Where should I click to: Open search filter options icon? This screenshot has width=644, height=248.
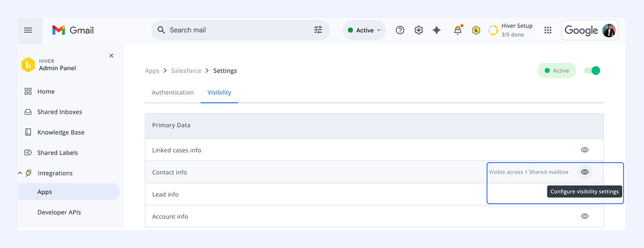click(x=318, y=30)
